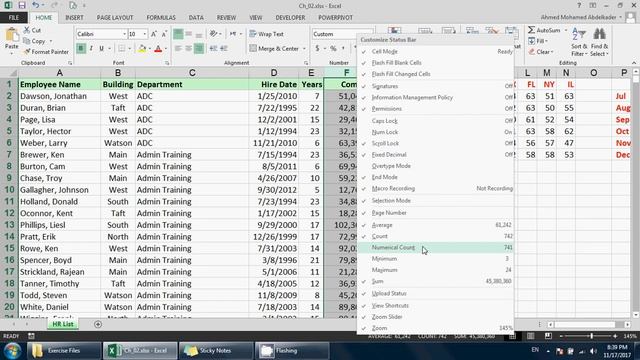Click the AutoSum sigma icon
The width and height of the screenshot is (640, 360).
click(531, 30)
